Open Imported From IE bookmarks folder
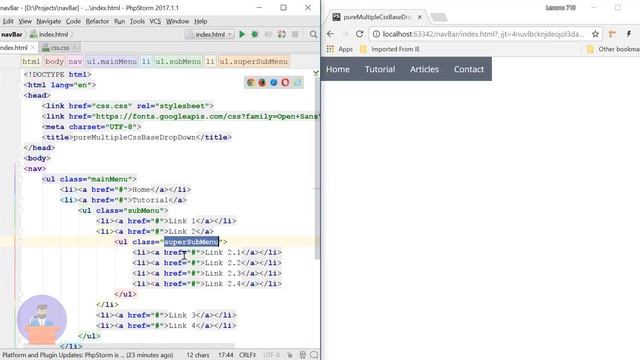640x360 pixels. [x=390, y=49]
